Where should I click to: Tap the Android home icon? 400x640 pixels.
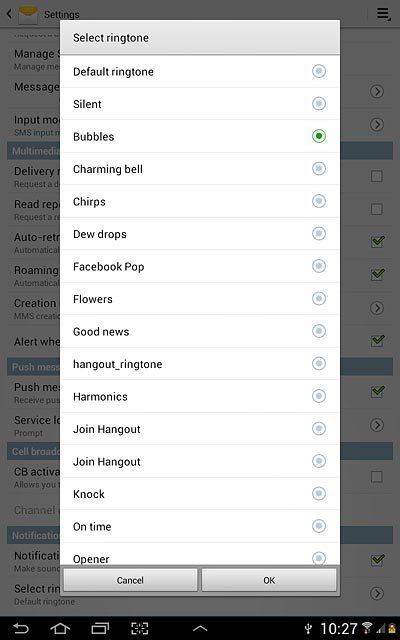(x=60, y=628)
